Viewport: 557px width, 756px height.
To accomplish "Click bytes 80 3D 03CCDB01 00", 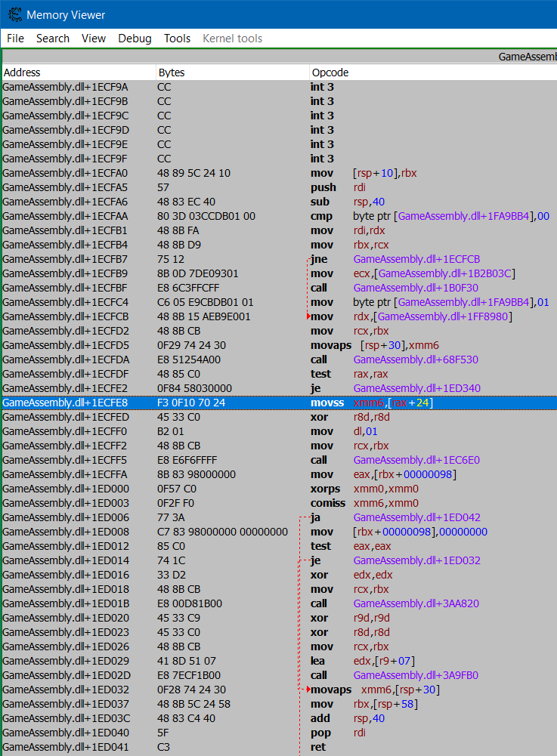I will 206,216.
